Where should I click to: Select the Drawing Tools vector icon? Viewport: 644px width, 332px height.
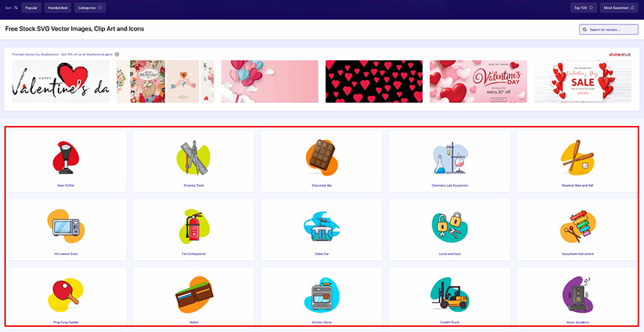[193, 158]
